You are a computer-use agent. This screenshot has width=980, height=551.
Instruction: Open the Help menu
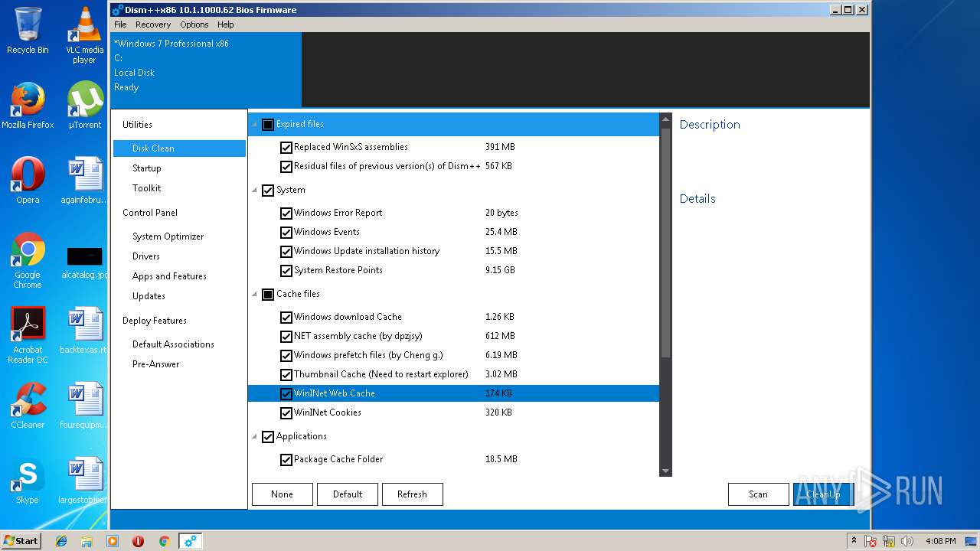[226, 24]
